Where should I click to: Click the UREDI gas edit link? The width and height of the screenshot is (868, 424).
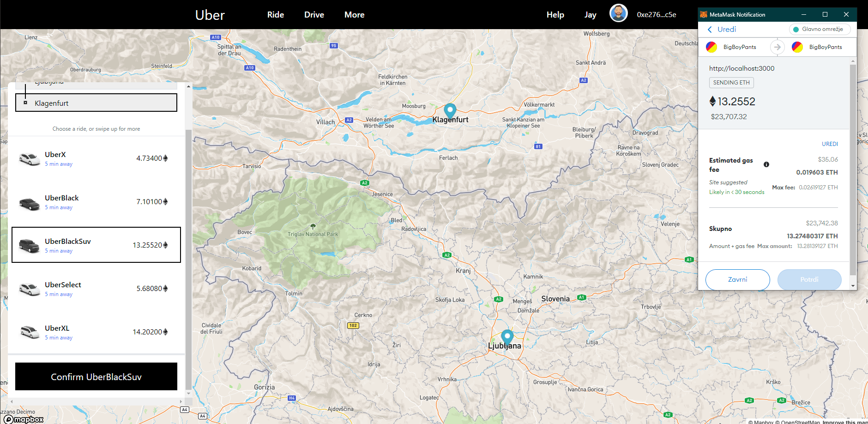pos(830,144)
